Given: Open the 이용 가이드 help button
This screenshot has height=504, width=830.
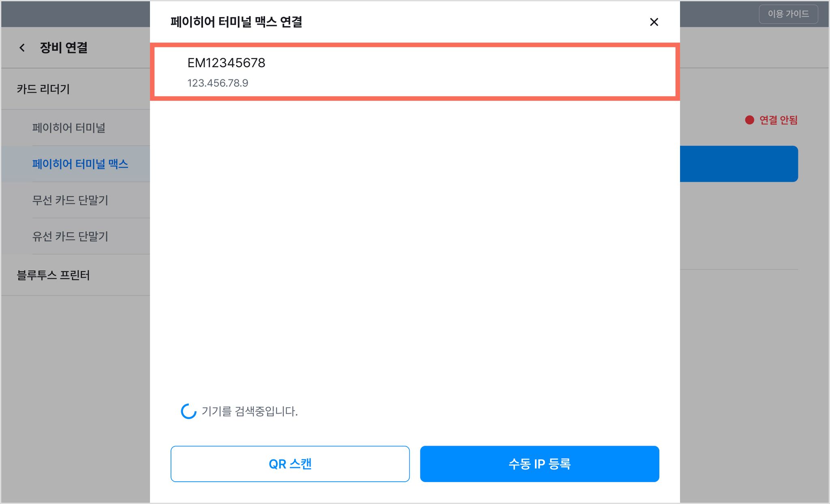Looking at the screenshot, I should [x=788, y=14].
